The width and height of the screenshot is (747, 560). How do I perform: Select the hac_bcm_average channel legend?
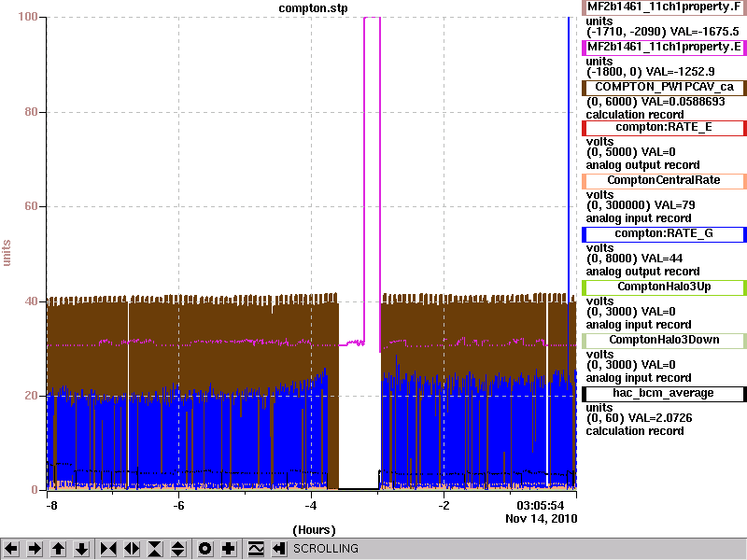[664, 394]
